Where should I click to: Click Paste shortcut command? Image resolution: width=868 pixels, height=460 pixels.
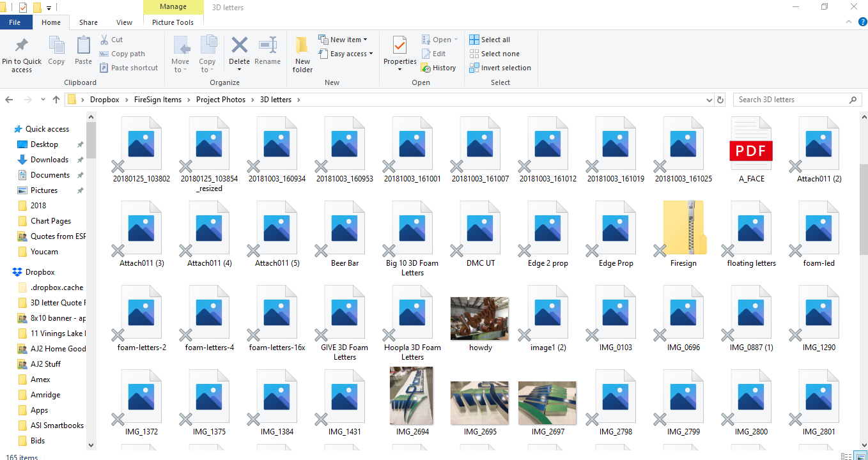coord(128,68)
